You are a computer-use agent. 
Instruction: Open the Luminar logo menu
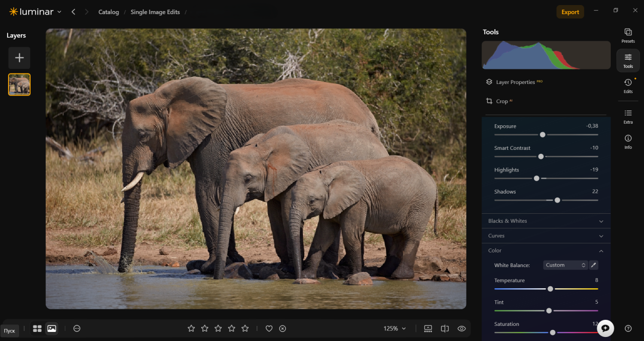click(x=35, y=12)
